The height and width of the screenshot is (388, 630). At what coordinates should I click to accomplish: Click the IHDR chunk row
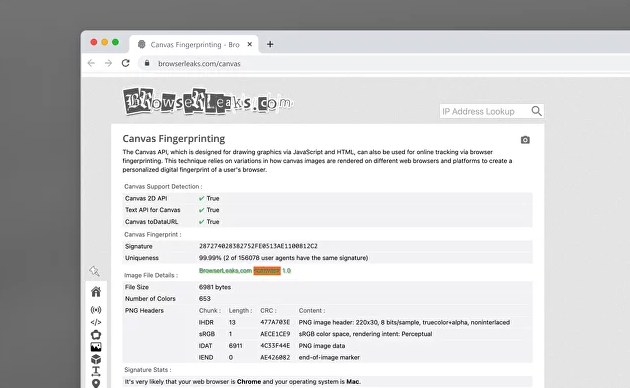(x=365, y=323)
